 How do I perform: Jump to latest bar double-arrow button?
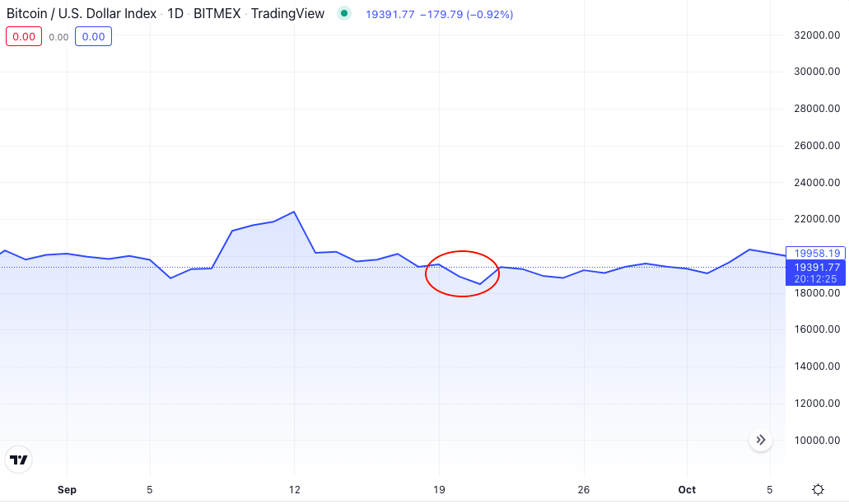click(761, 440)
